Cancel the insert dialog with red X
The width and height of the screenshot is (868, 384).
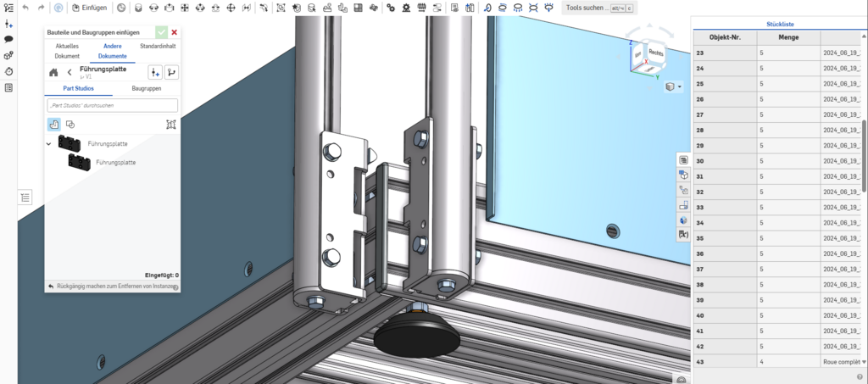(174, 32)
